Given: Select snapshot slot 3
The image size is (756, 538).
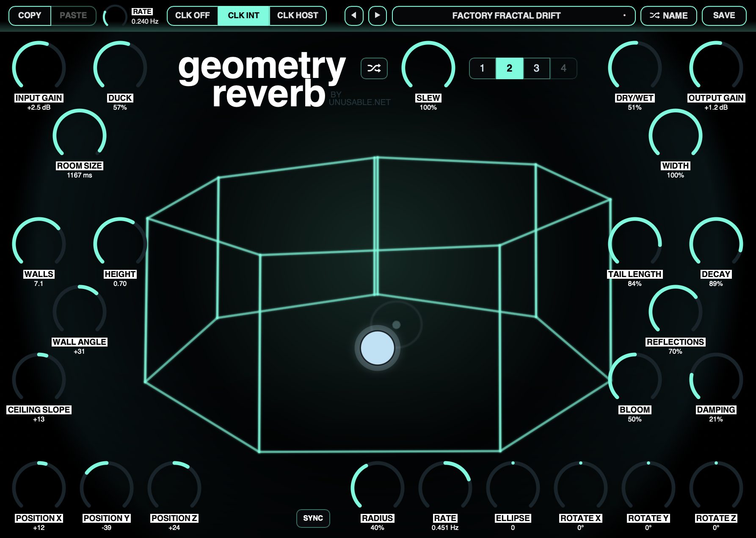Looking at the screenshot, I should [x=536, y=68].
